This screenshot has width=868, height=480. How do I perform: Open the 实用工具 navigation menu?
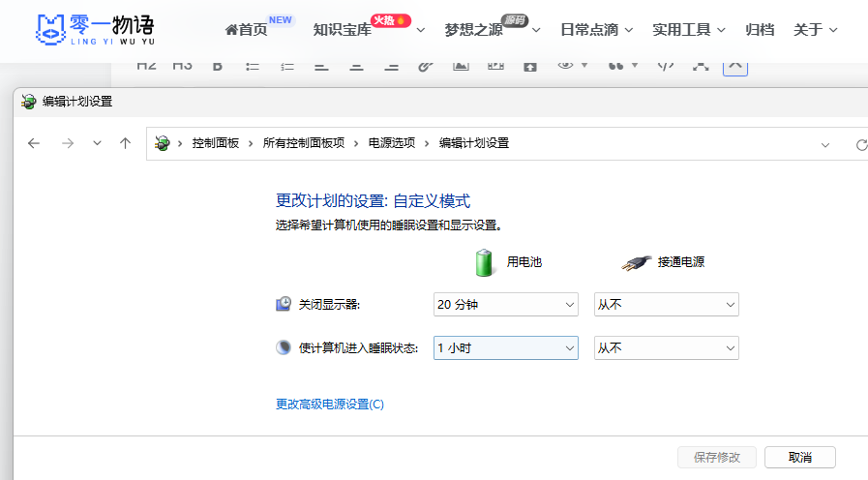(688, 30)
